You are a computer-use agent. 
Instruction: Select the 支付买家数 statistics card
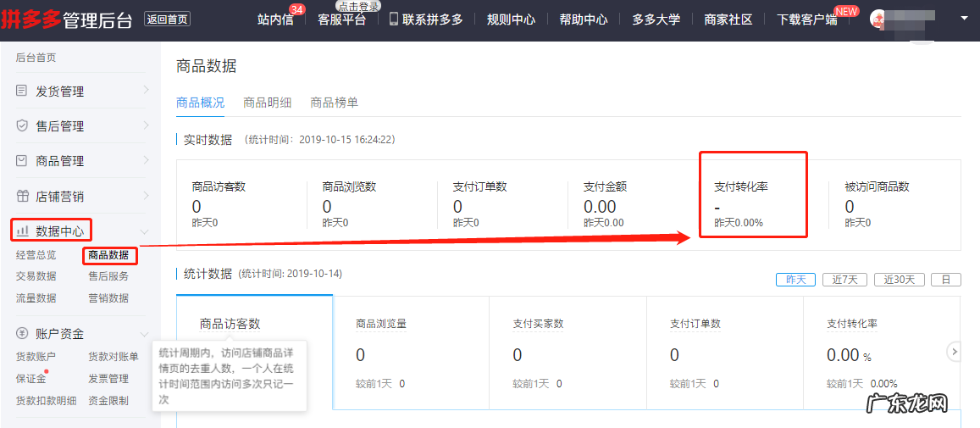pyautogui.click(x=568, y=353)
